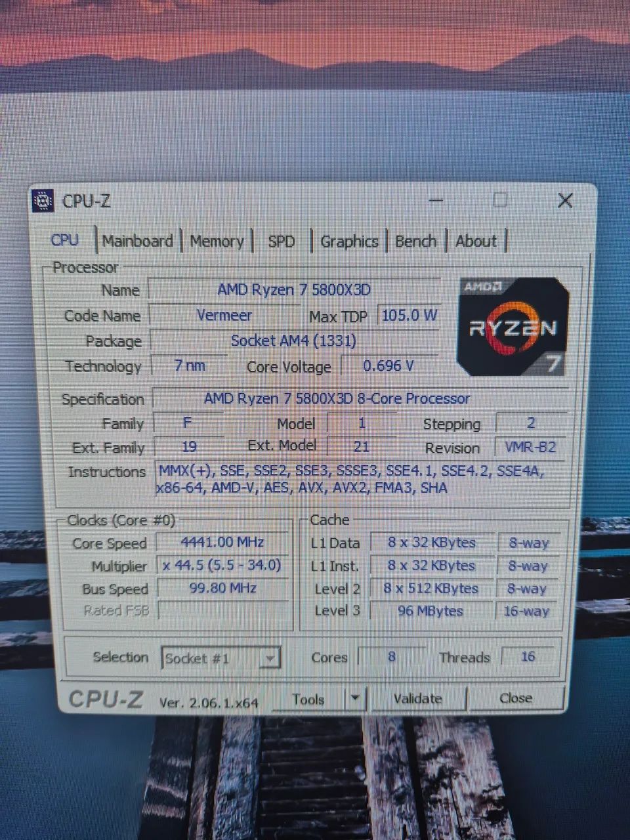630x840 pixels.
Task: Click the Level 2 value 8 x 512 KBytes
Action: coord(431,589)
